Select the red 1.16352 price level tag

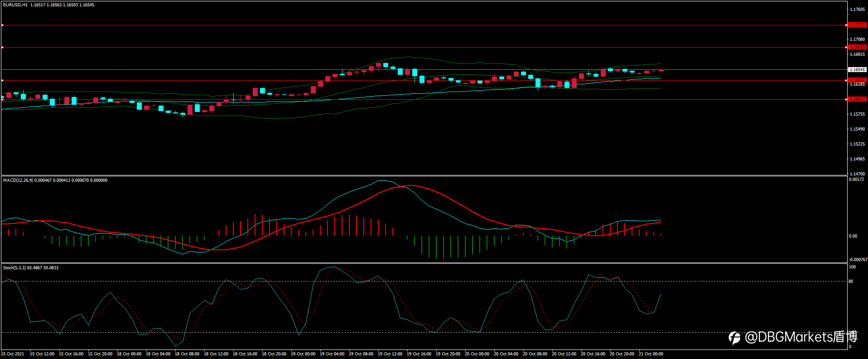point(857,80)
